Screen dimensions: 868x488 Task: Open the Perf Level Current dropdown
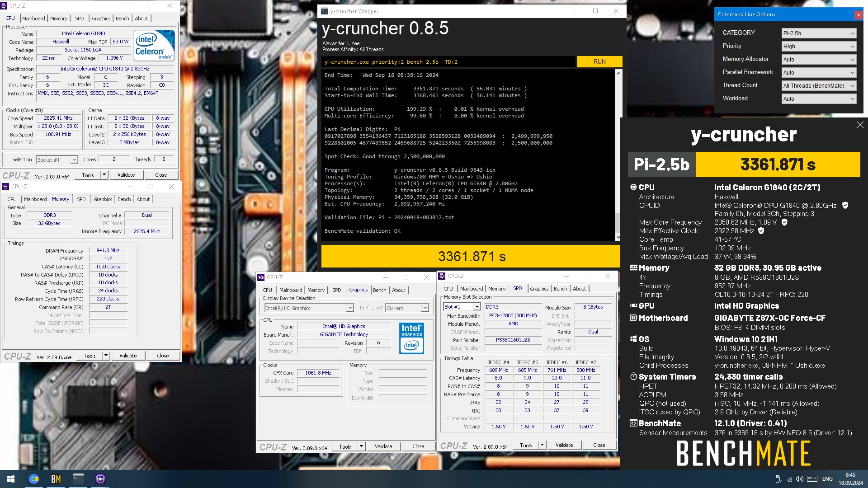tap(407, 308)
